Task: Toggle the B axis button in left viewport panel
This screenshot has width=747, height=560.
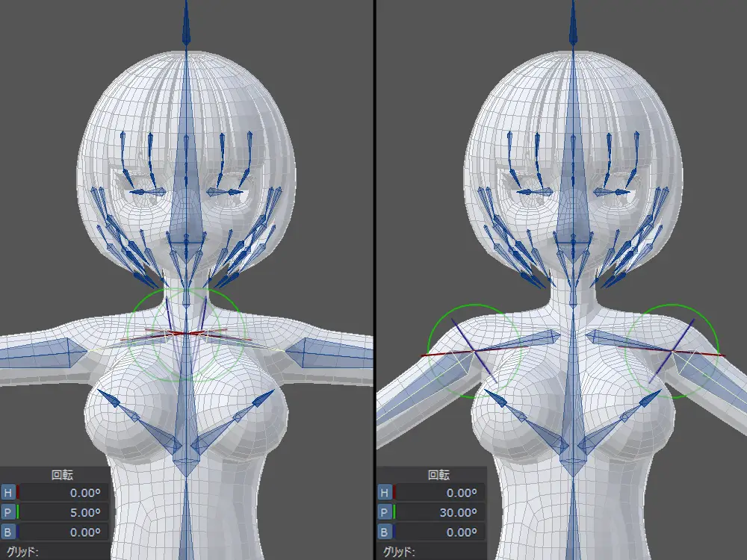Action: (x=8, y=532)
